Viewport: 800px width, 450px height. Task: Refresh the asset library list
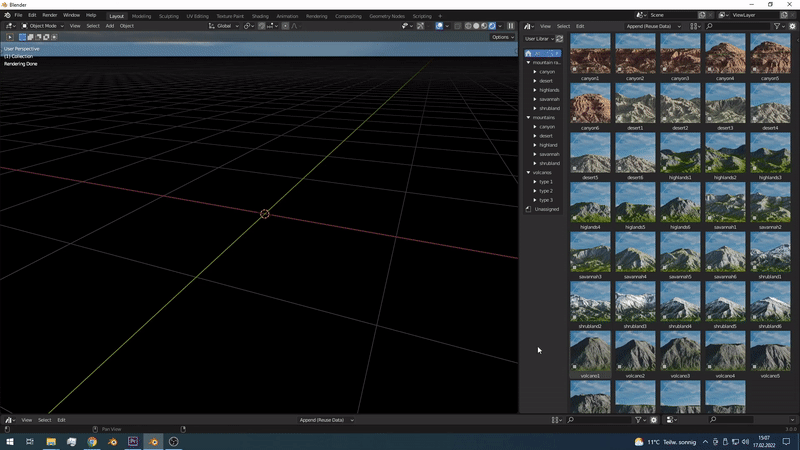[560, 39]
